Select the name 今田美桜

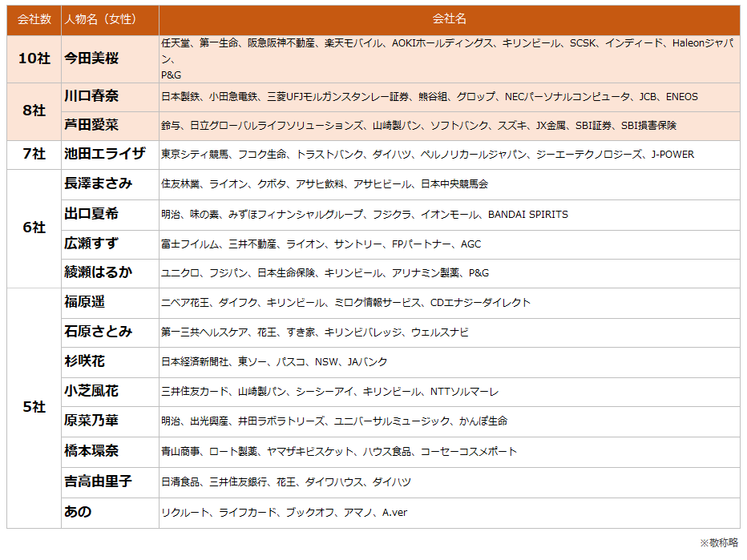pyautogui.click(x=91, y=58)
